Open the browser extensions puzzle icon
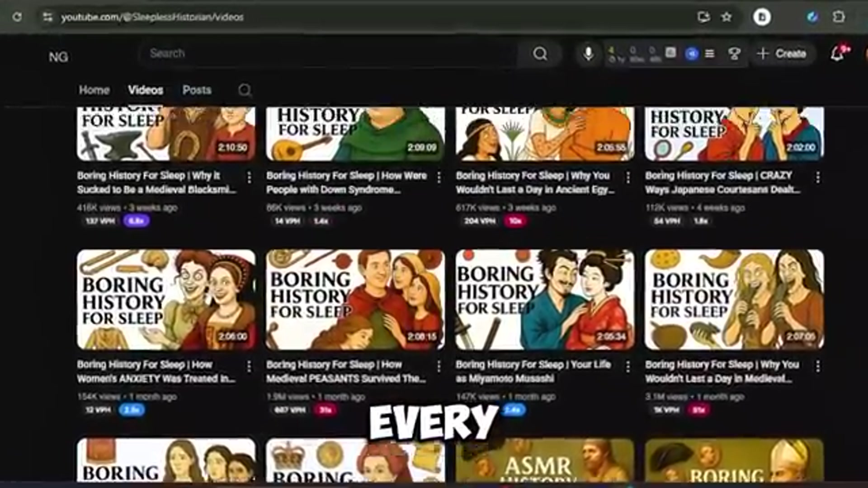Screen dimensions: 868x488 point(839,17)
